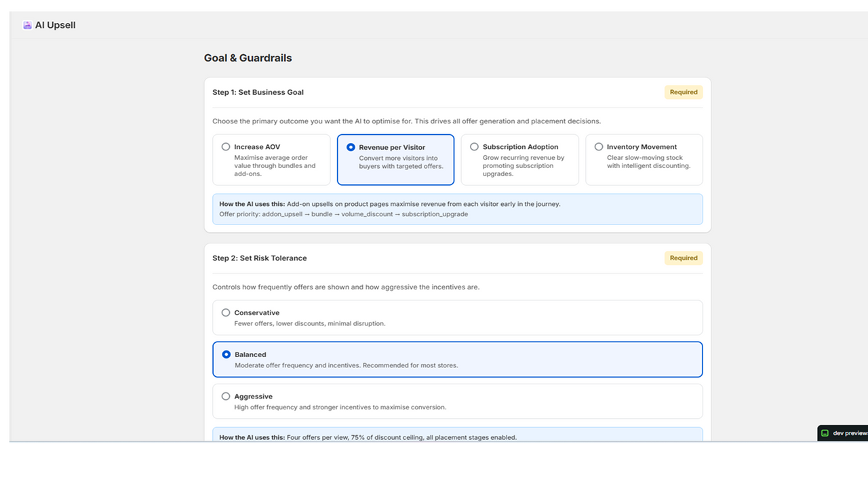Image resolution: width=868 pixels, height=488 pixels.
Task: Select the Increase AOV radio button
Action: [x=226, y=146]
